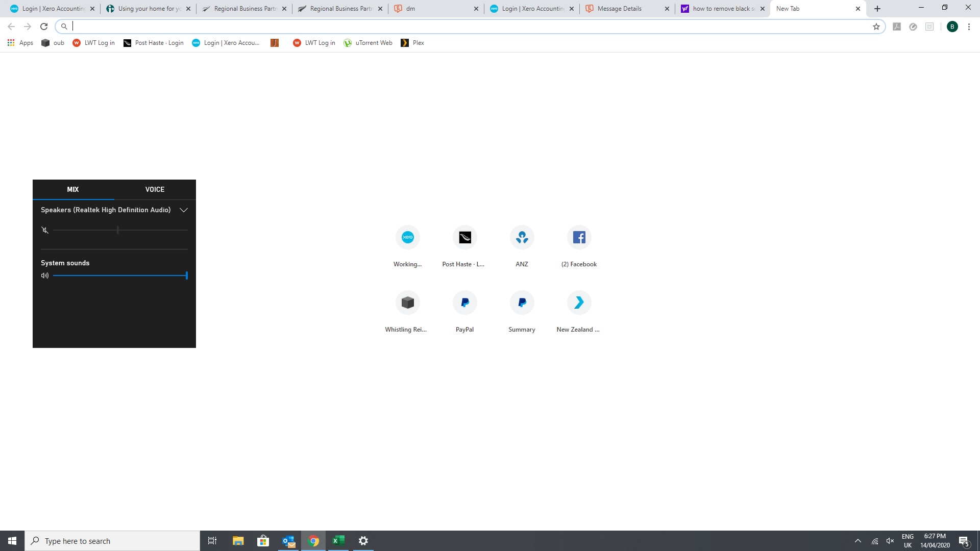Screen dimensions: 980x551
Task: Adjust the System sounds volume slider
Action: (120, 275)
